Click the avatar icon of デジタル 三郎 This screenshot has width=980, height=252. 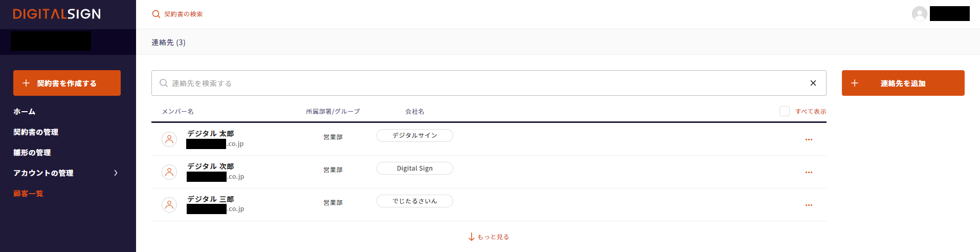point(169,205)
